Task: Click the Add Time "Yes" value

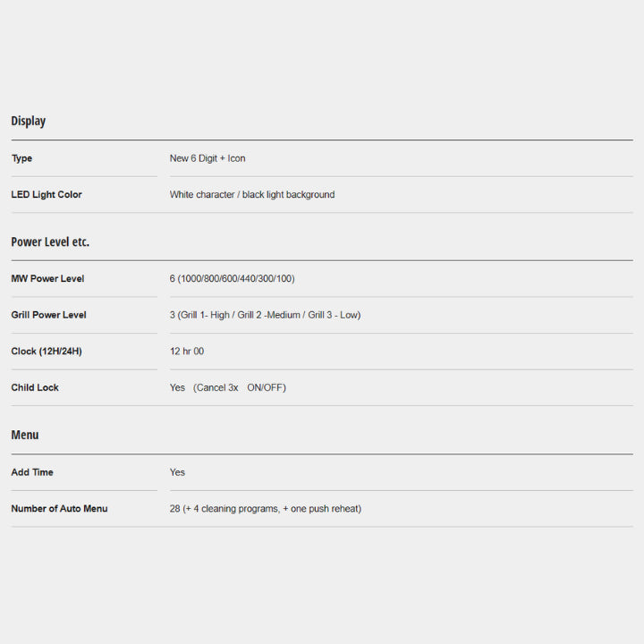Action: point(177,472)
